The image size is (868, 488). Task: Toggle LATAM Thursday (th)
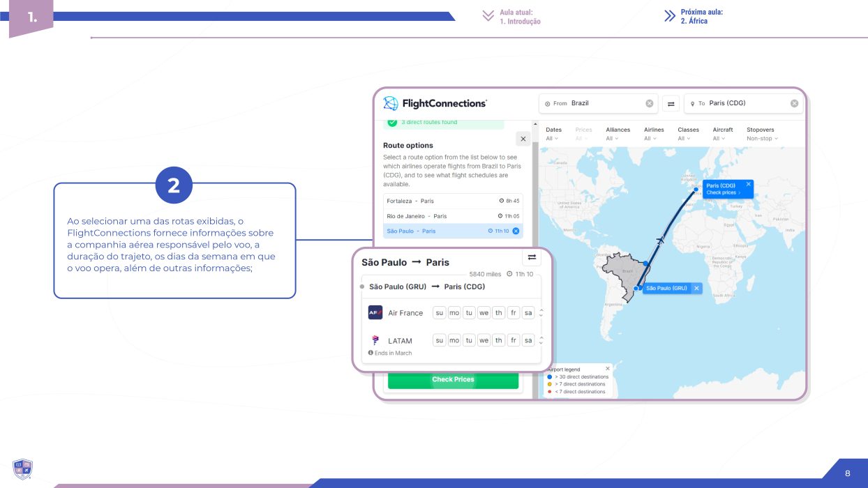[x=499, y=340]
